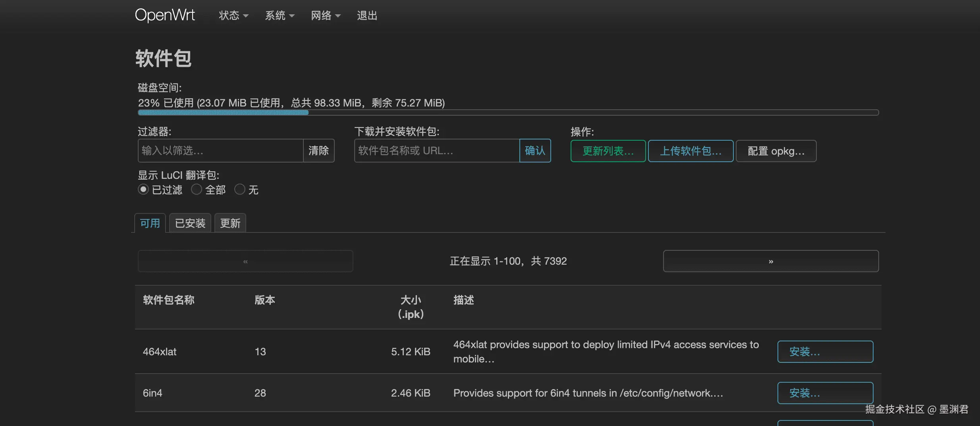
Task: Open the OpenWrt home logo link
Action: pyautogui.click(x=165, y=15)
